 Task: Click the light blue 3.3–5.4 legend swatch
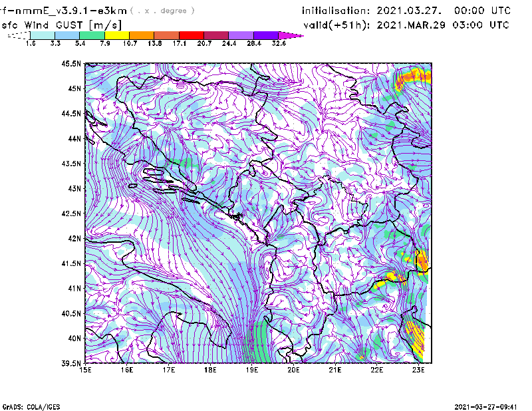[67, 35]
